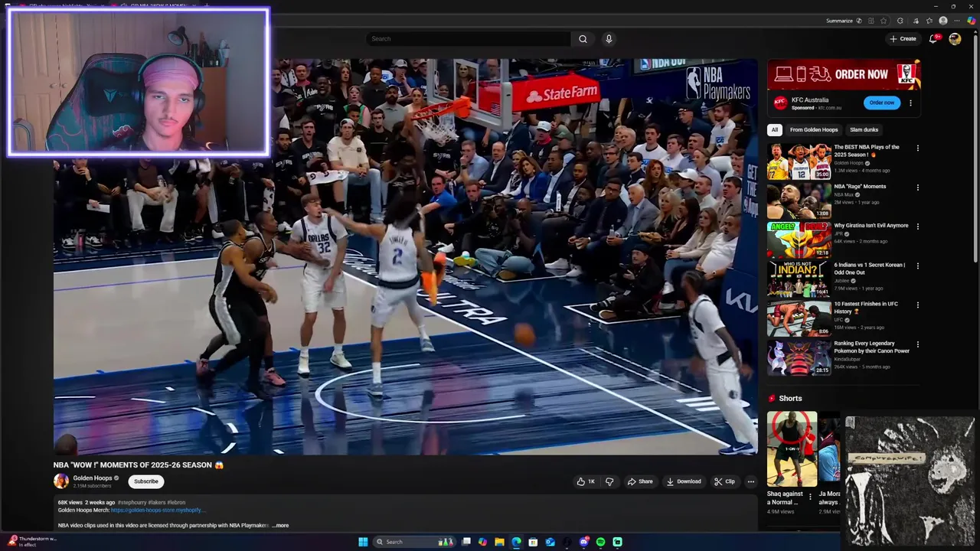Click the YouTube search magnifier button
This screenshot has width=980, height=551.
tap(583, 39)
